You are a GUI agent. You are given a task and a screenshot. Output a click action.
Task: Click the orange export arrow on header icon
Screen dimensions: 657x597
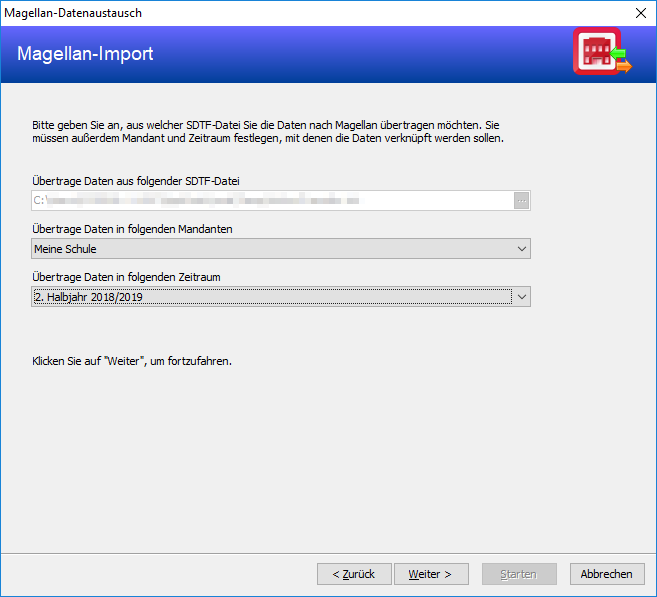(x=624, y=66)
